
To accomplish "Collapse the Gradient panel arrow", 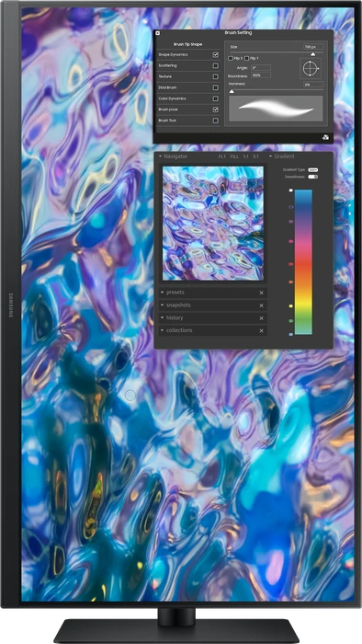I will (x=270, y=156).
